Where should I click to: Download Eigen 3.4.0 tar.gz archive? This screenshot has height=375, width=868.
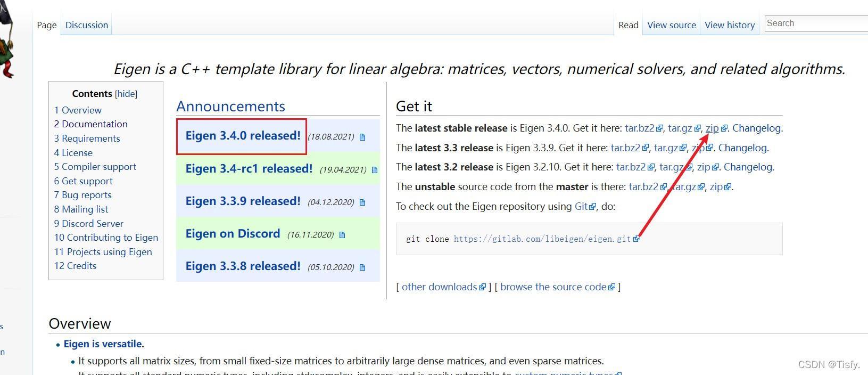tap(684, 128)
